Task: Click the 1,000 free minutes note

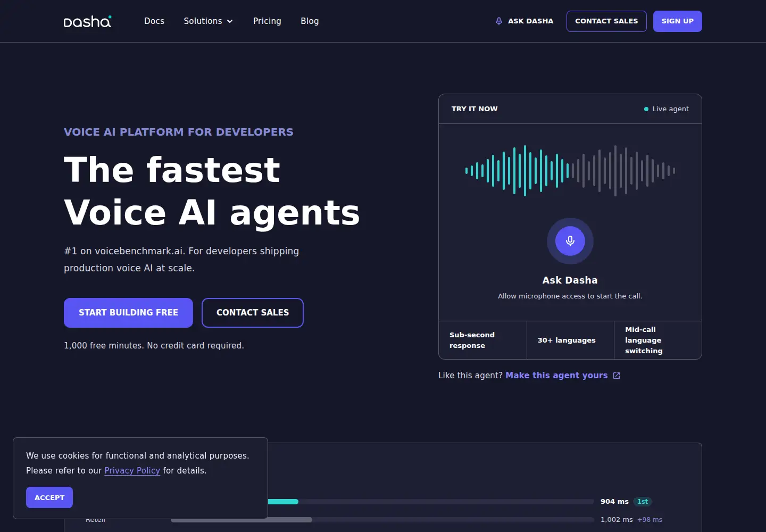Action: 154,346
